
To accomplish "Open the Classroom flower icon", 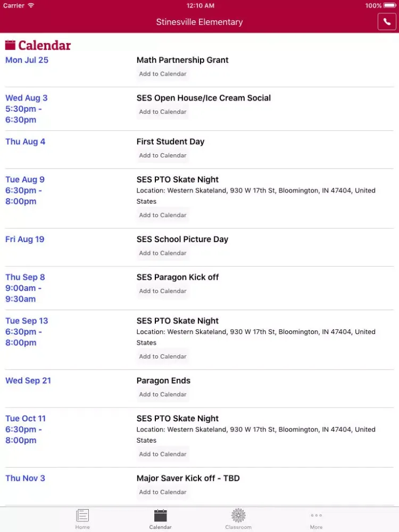I will [x=238, y=516].
